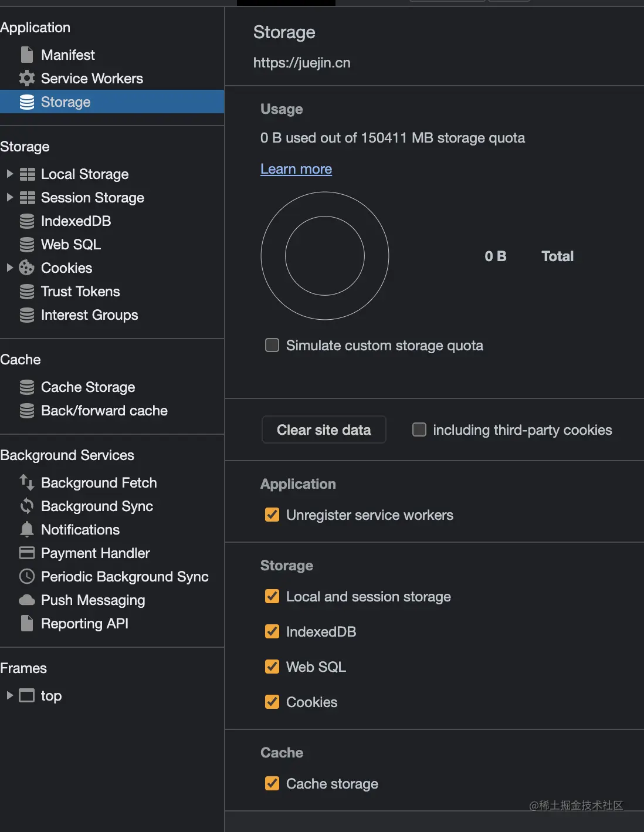This screenshot has width=644, height=832.
Task: Click the Push Messaging cloud icon
Action: pos(27,600)
